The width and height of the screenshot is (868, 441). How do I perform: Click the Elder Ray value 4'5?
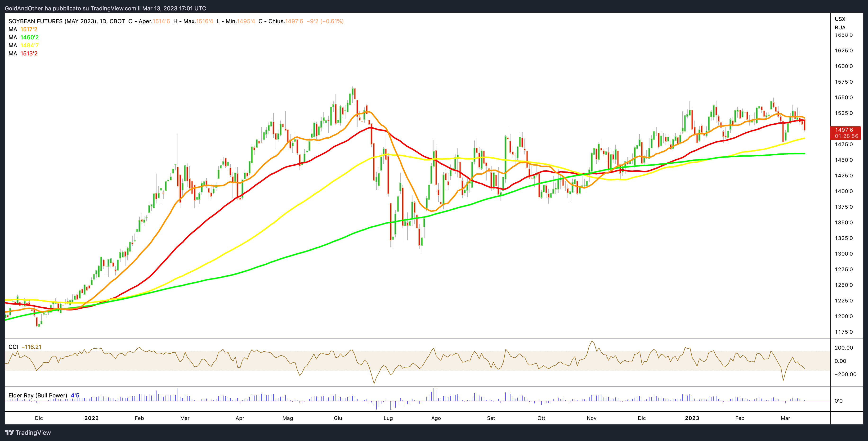[75, 396]
